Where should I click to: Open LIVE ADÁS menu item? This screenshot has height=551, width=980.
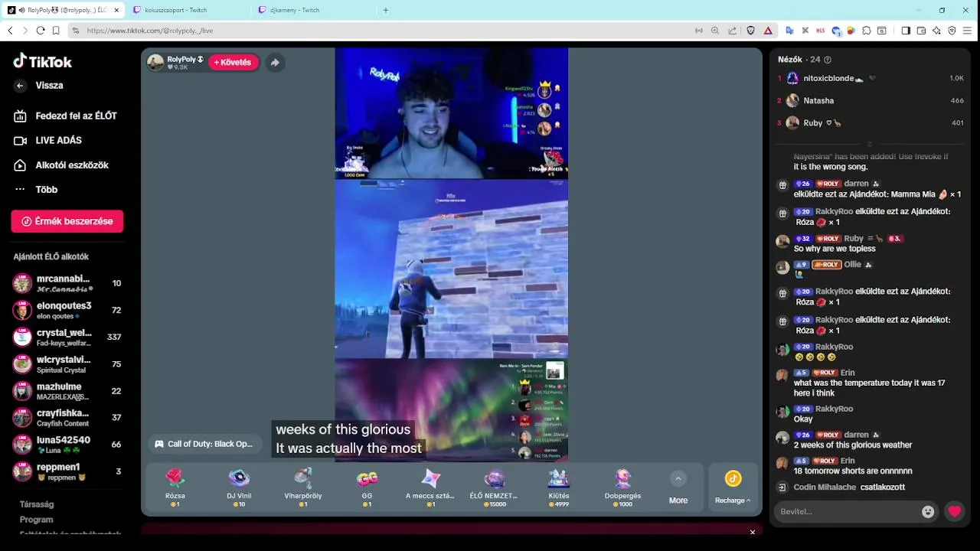pos(49,140)
